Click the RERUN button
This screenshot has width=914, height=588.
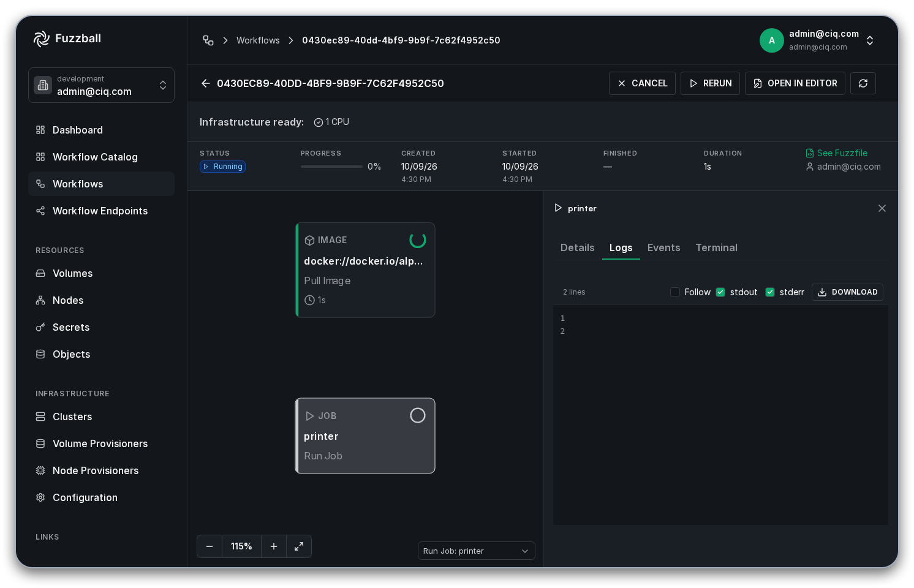point(711,83)
